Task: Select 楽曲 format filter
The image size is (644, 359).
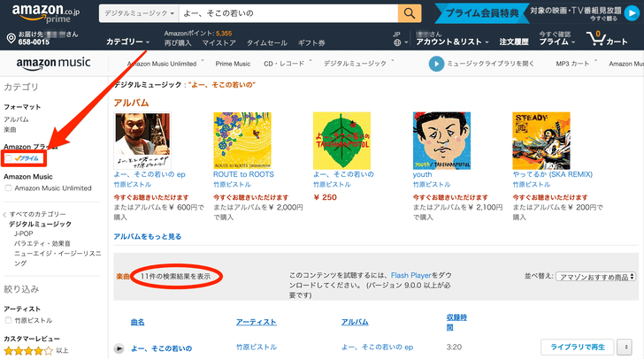Action: (10, 130)
